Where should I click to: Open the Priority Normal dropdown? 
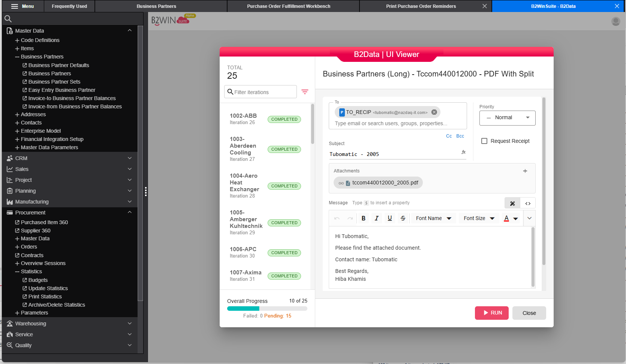(507, 118)
